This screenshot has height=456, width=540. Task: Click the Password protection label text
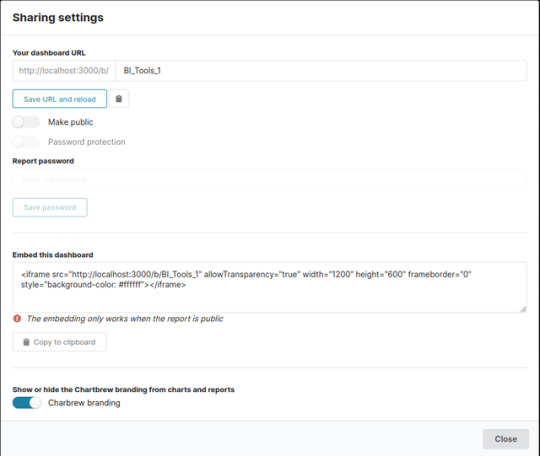(87, 142)
